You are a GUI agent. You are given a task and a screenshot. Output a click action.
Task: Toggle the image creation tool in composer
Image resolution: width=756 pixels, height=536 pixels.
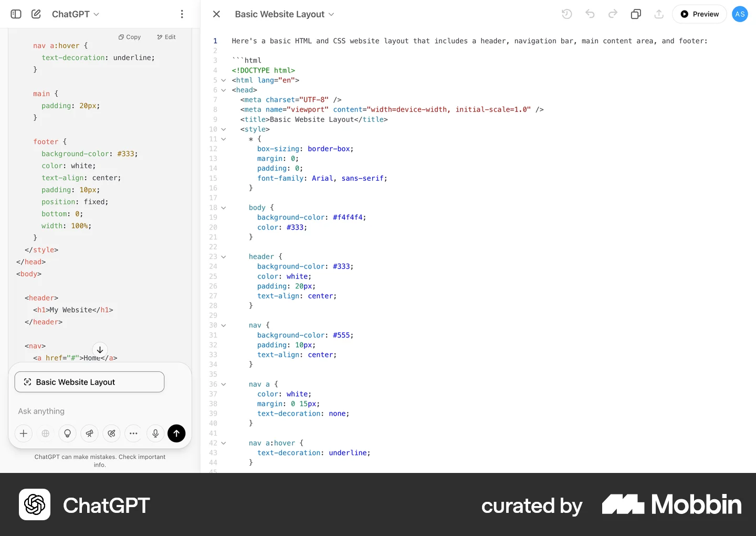[111, 434]
